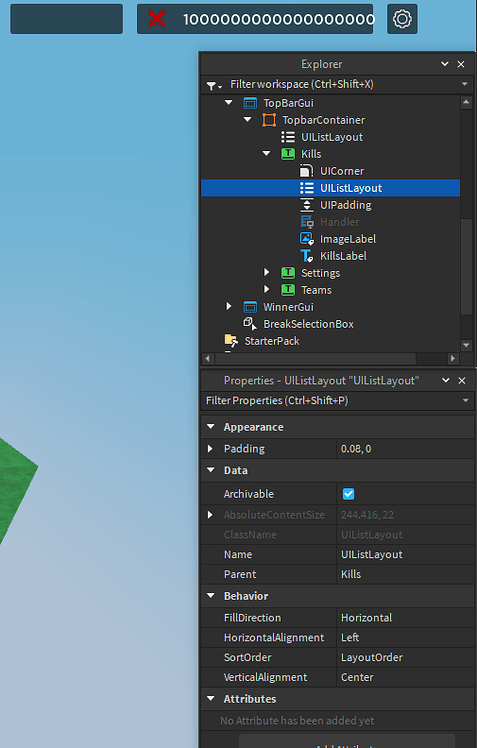Click the Explorer horizontal scroll right arrow
The image size is (477, 748).
coord(453,358)
